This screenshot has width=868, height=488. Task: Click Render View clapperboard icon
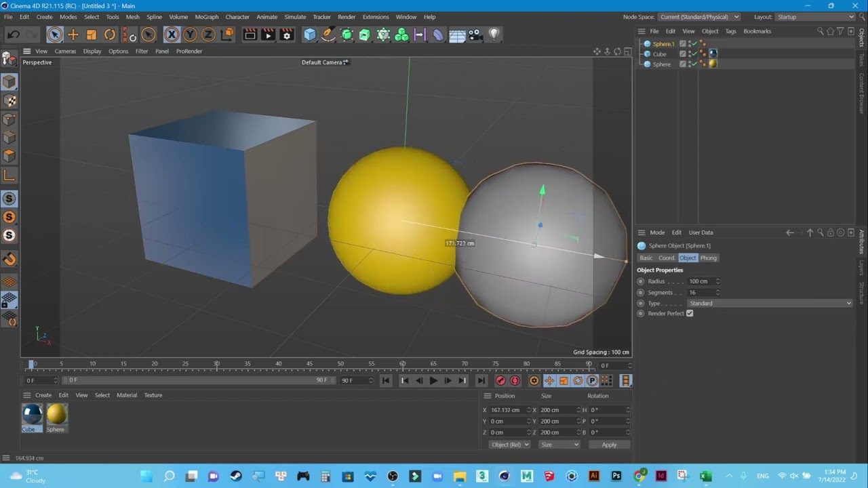tap(250, 35)
